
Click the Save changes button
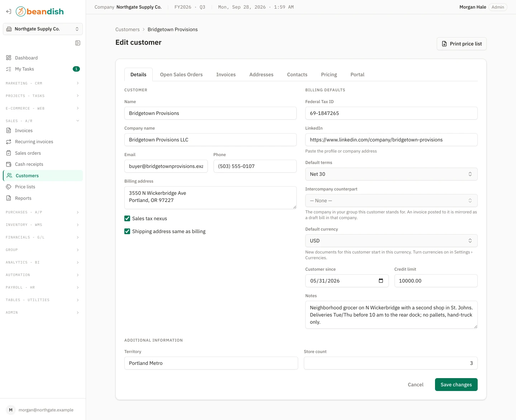[456, 385]
